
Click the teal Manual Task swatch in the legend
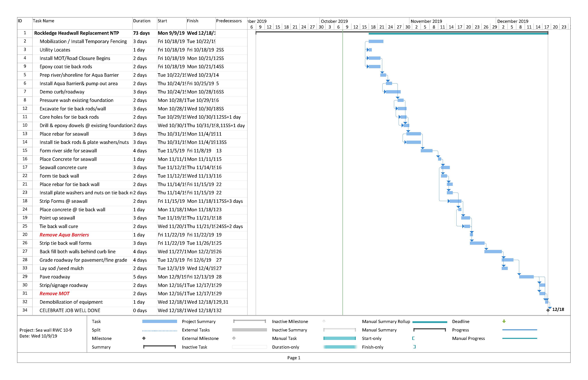click(x=339, y=338)
